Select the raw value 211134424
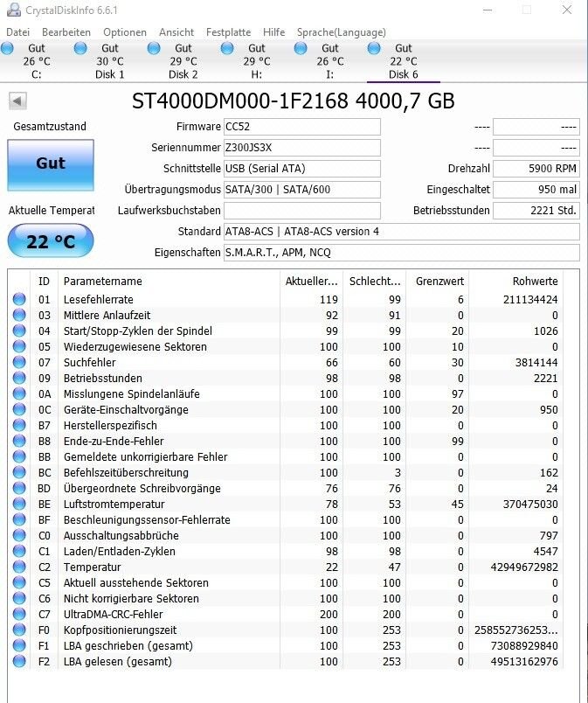This screenshot has width=588, height=703. (530, 300)
